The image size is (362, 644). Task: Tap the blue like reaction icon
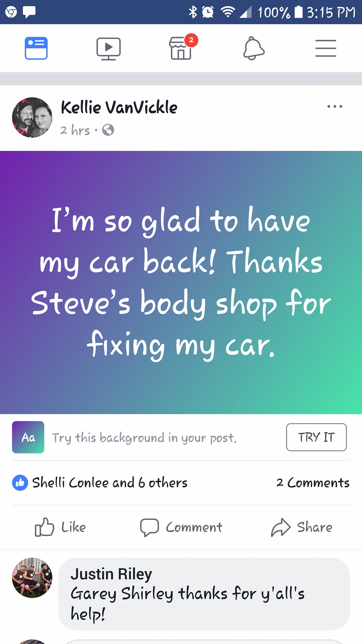pos(20,483)
